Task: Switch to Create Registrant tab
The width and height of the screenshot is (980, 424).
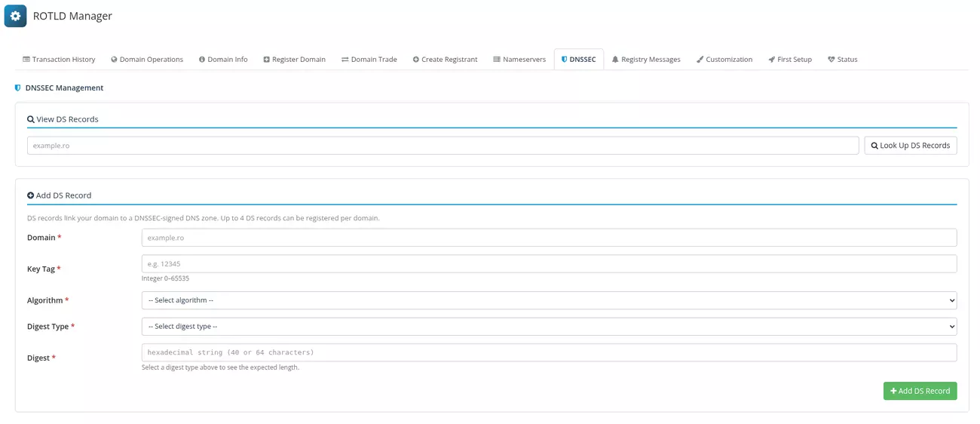Action: click(445, 60)
